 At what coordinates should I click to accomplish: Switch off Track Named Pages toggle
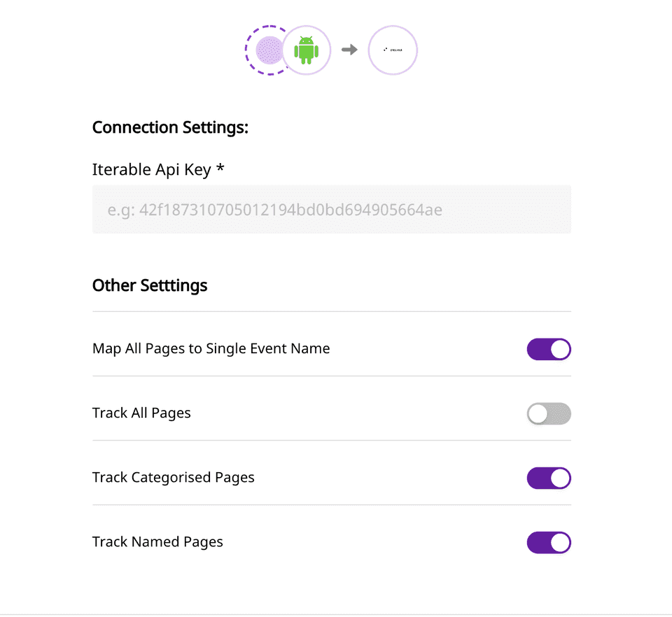tap(549, 543)
